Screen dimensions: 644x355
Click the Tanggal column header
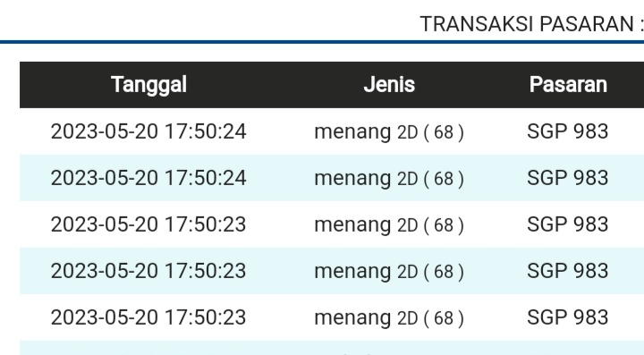148,85
